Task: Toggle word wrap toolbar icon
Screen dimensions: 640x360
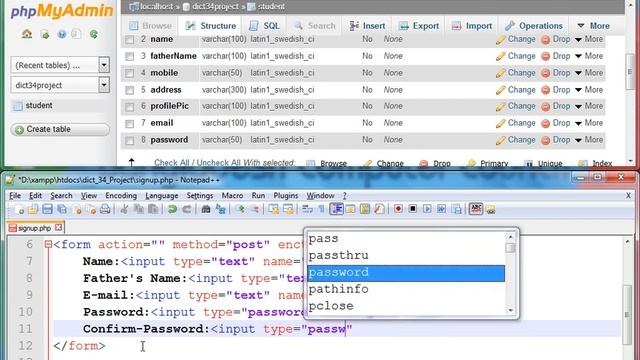Action: point(307,209)
